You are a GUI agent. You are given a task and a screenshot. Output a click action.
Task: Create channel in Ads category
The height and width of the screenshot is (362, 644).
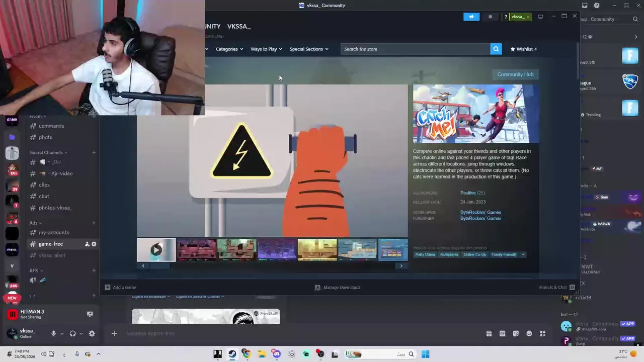(x=94, y=223)
